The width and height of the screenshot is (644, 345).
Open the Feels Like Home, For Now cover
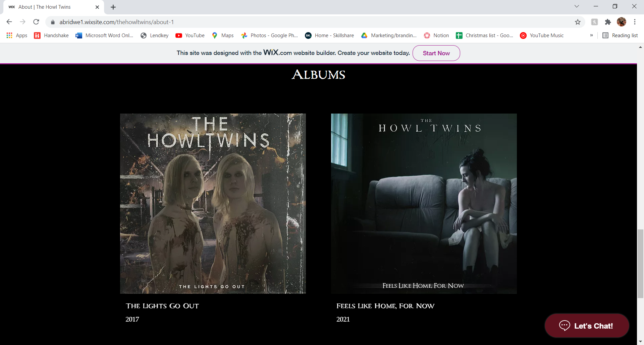click(x=424, y=204)
